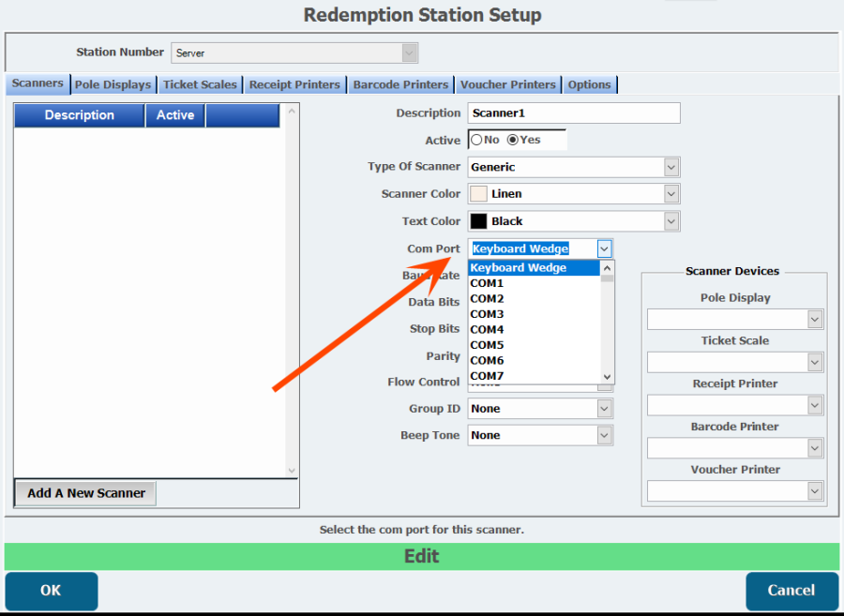Screen dimensions: 844x616
Task: Click the Description input field
Action: pyautogui.click(x=573, y=113)
